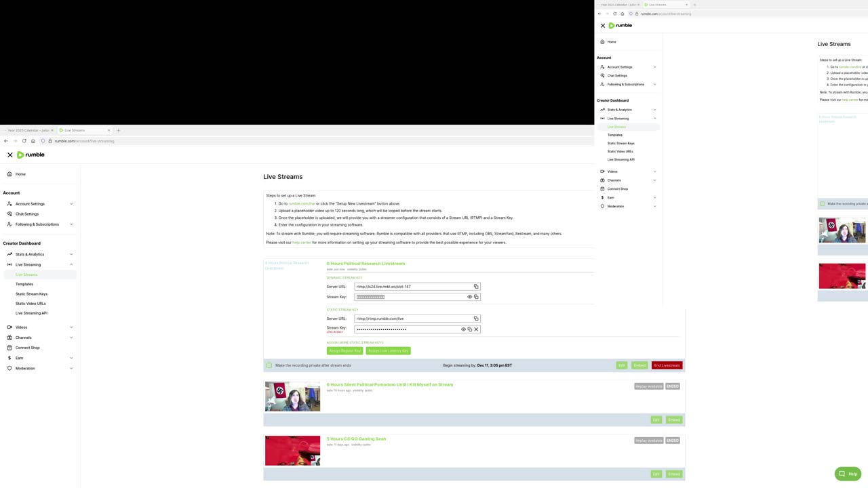The height and width of the screenshot is (488, 868).
Task: Click the Rumble logo in main window
Action: pos(31,155)
